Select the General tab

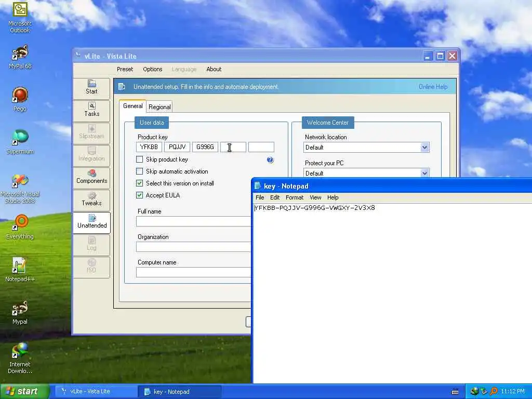coord(132,106)
